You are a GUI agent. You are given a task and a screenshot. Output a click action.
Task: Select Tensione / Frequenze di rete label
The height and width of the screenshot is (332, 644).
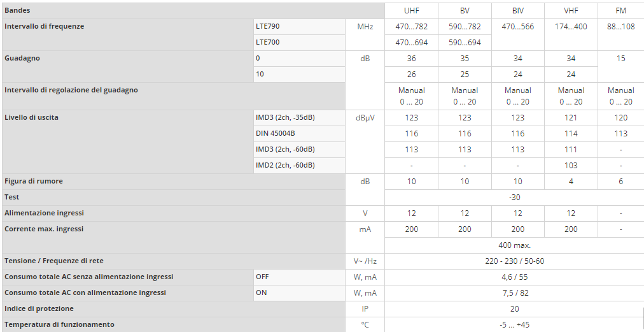(54, 261)
